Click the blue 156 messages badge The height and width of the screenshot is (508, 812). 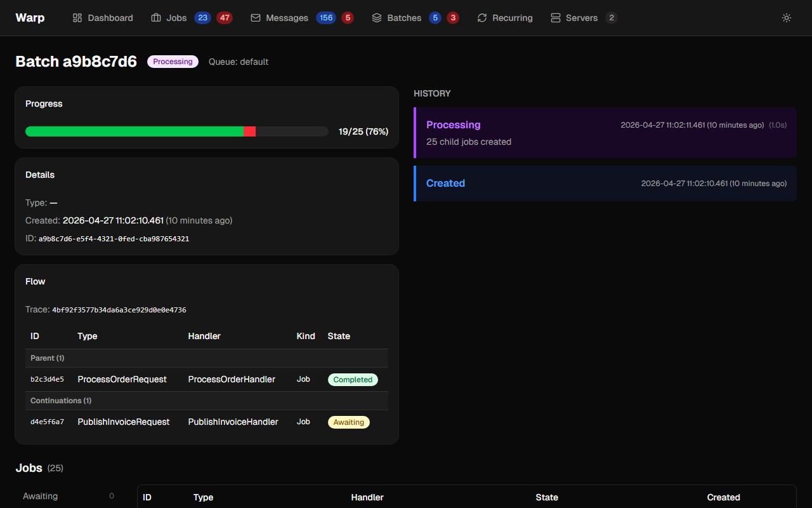tap(327, 18)
